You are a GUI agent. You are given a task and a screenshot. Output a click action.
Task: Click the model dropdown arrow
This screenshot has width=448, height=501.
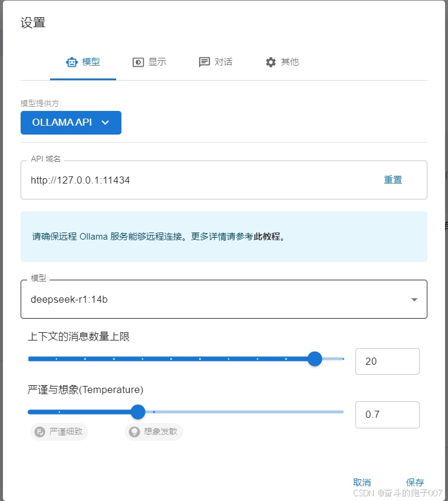tap(414, 299)
